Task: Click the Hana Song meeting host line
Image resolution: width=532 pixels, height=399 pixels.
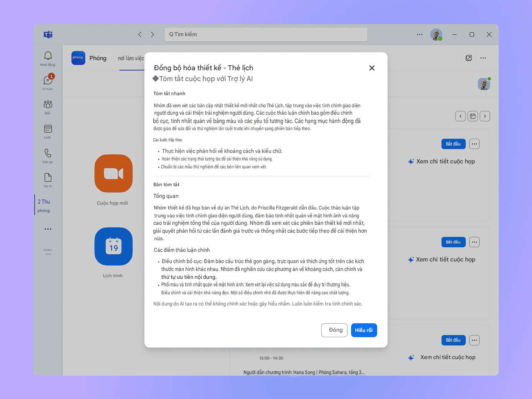Action: click(304, 372)
